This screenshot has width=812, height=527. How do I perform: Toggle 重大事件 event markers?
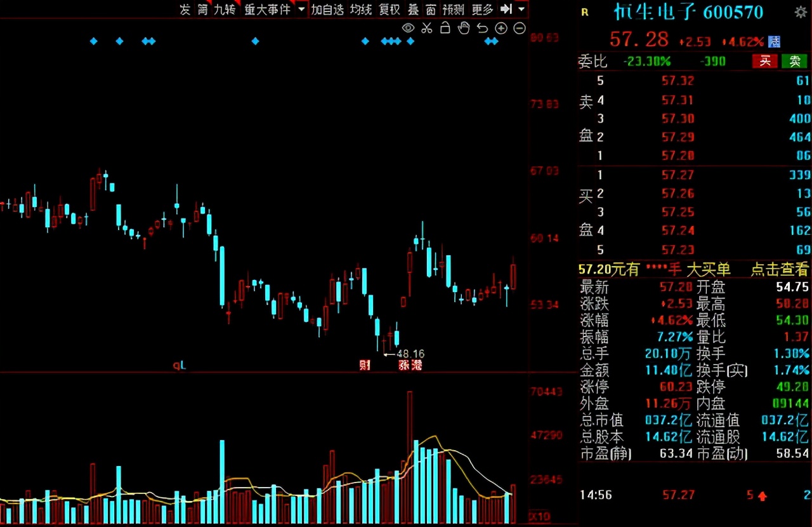point(267,10)
